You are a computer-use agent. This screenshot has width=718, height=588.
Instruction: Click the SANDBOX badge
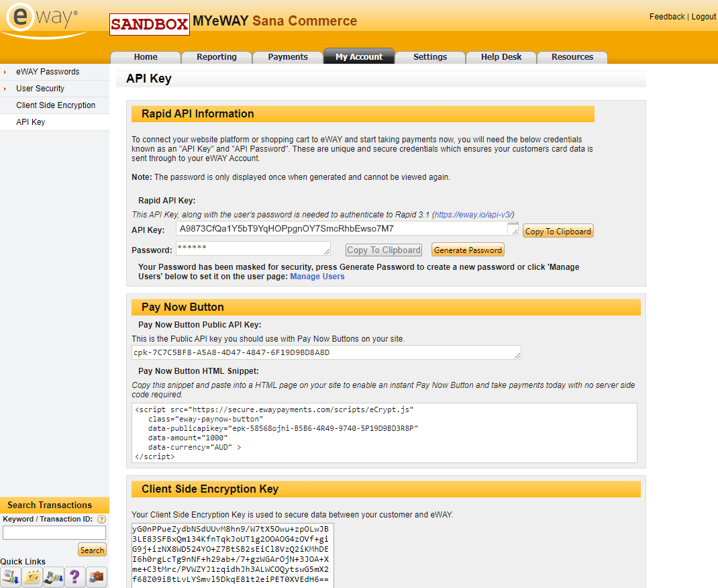click(149, 24)
